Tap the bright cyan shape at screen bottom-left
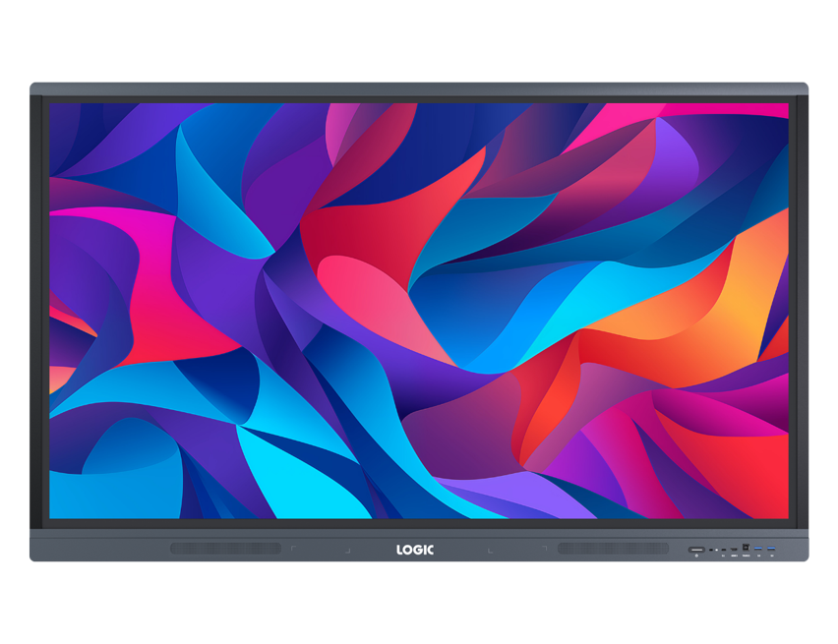The image size is (838, 644). click(x=285, y=472)
